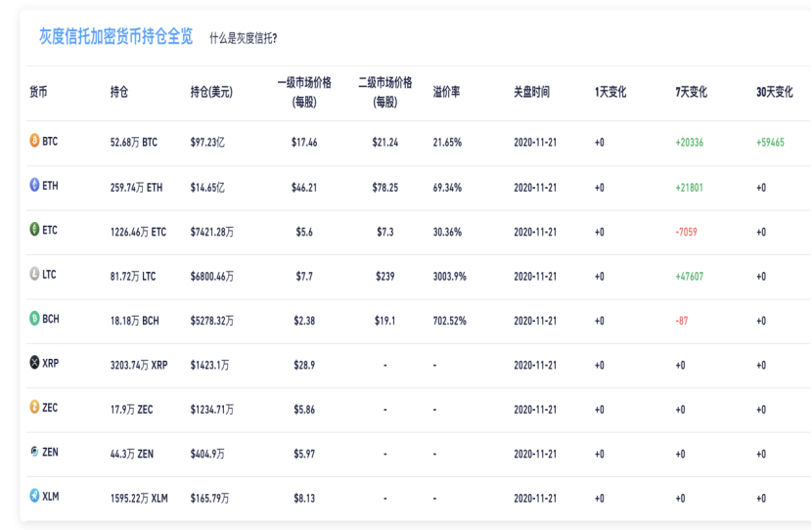The image size is (812, 530).
Task: Click the BTC +20336 seven-day change value
Action: [x=690, y=143]
